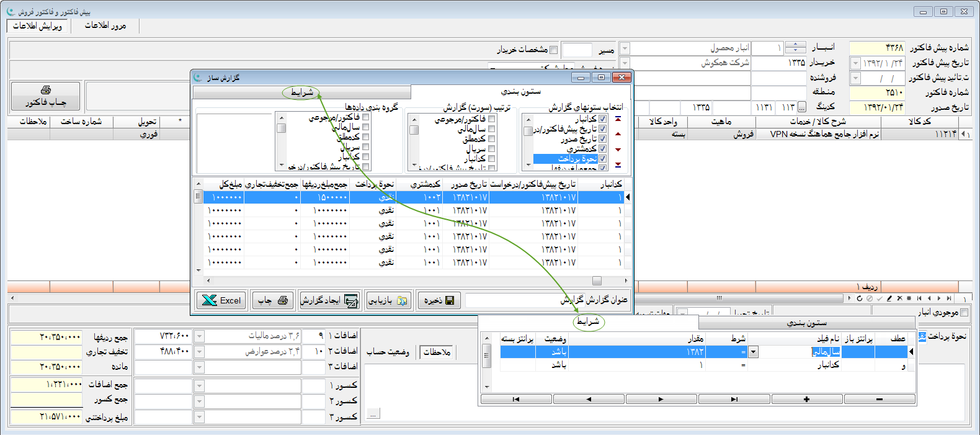Save the report with the ذخیره button
980x435 pixels.
pos(439,300)
